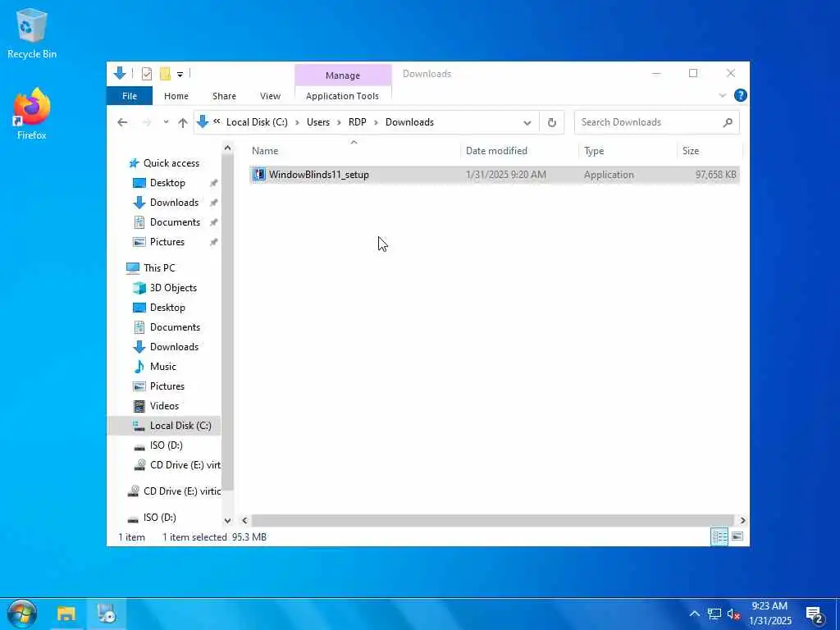Launch Firefox from the desktop shortcut

(x=32, y=114)
